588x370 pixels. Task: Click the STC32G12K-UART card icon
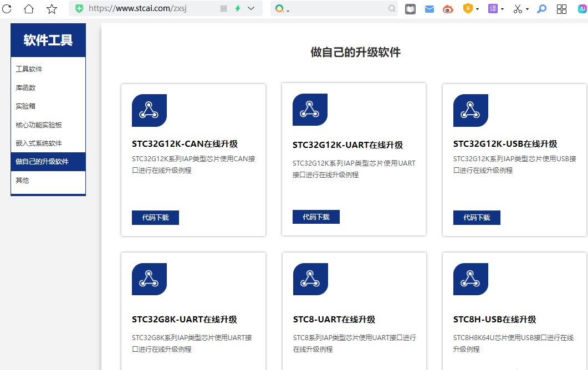coord(310,110)
